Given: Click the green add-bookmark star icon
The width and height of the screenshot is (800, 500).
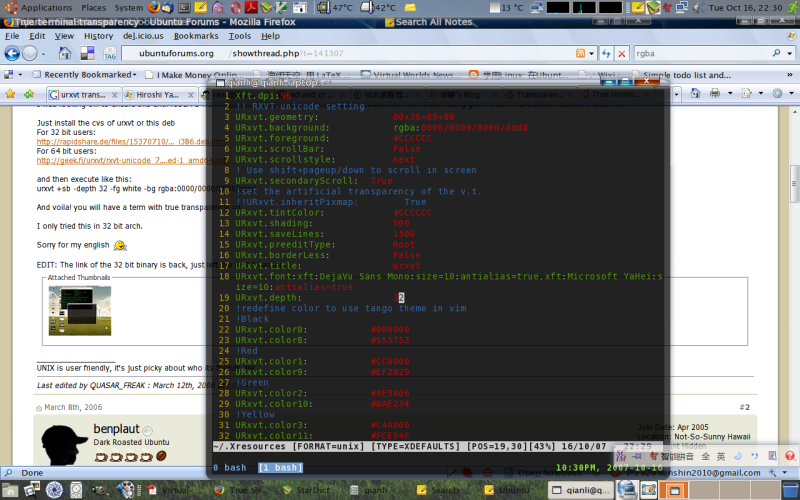Looking at the screenshot, I should [x=29, y=94].
